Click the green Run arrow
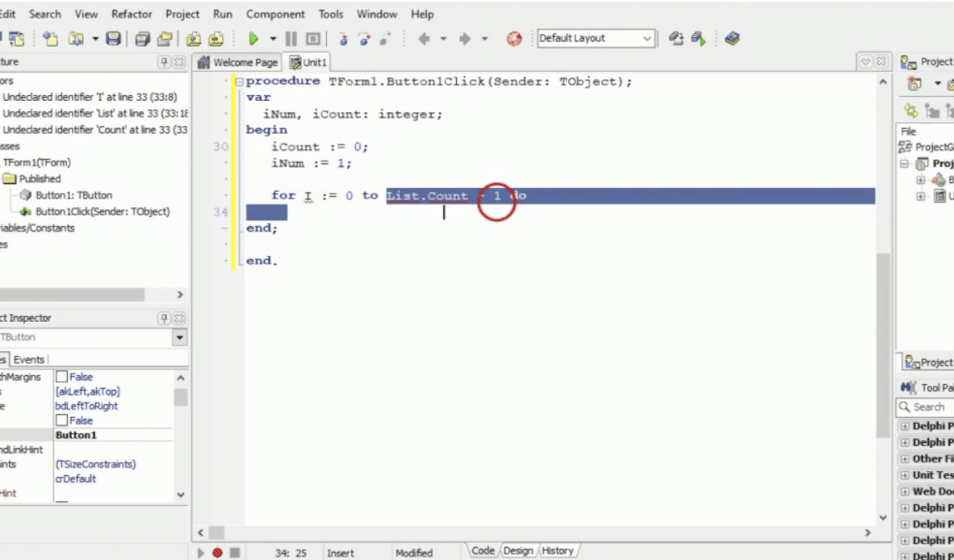Image resolution: width=954 pixels, height=560 pixels. [x=253, y=39]
